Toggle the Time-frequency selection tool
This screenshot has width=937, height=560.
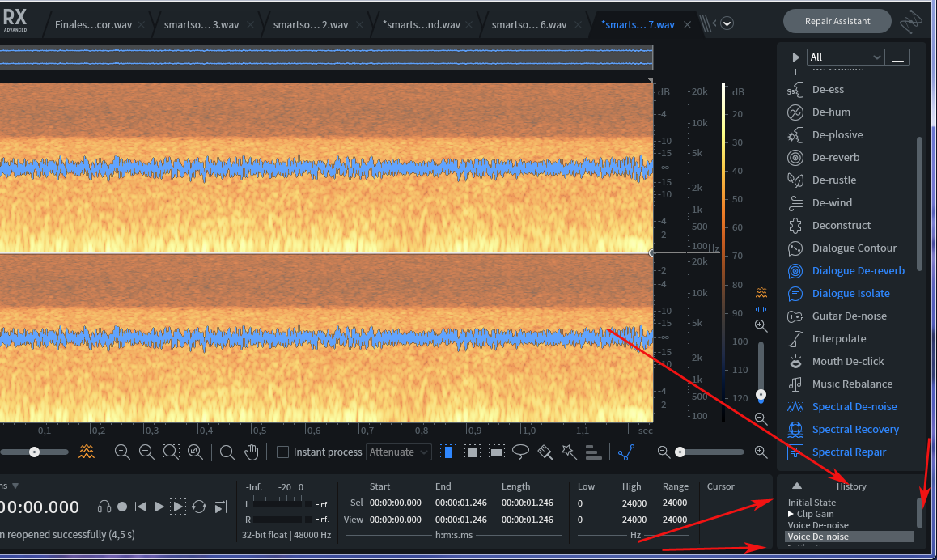[472, 452]
